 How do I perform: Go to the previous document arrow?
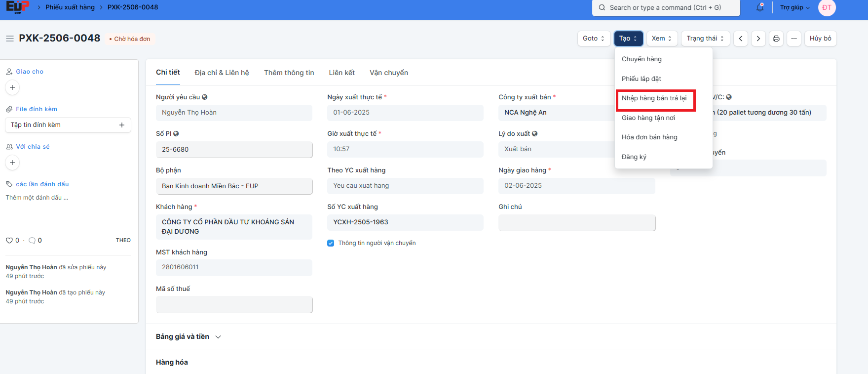[740, 39]
